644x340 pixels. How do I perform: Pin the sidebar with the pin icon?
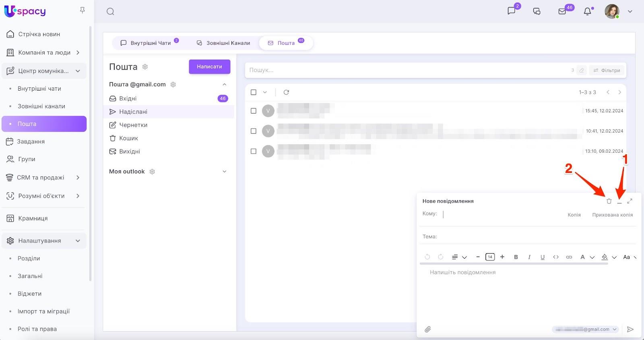83,10
